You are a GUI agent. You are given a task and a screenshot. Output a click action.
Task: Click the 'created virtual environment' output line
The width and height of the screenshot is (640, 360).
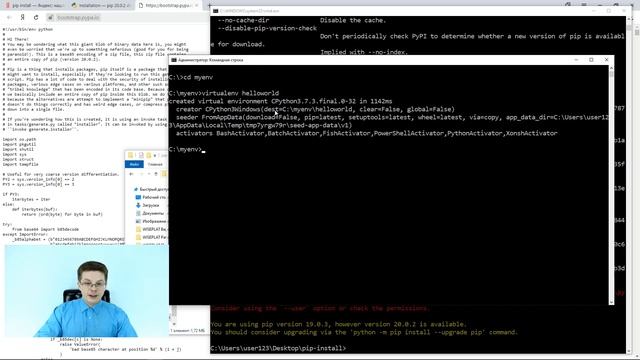click(280, 101)
